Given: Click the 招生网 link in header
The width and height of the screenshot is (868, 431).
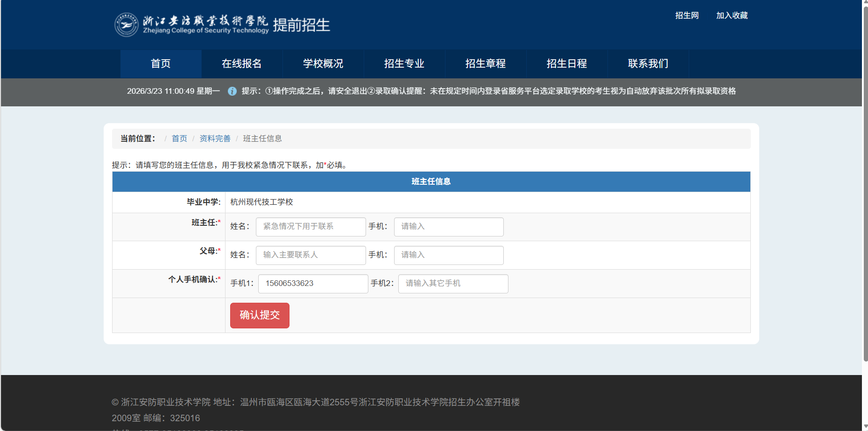Looking at the screenshot, I should click(687, 15).
